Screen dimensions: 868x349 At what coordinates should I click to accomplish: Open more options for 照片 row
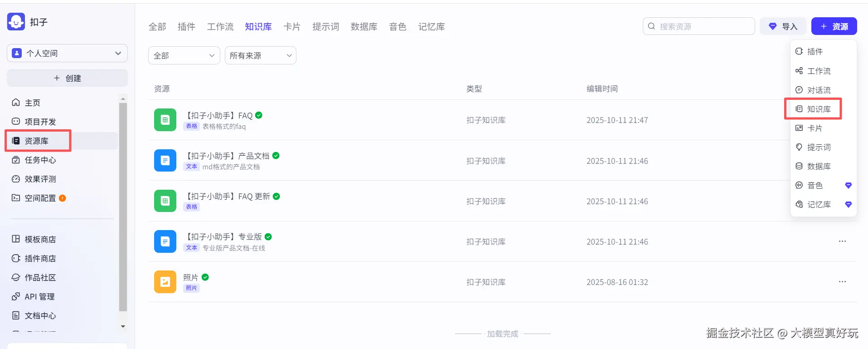pos(842,282)
